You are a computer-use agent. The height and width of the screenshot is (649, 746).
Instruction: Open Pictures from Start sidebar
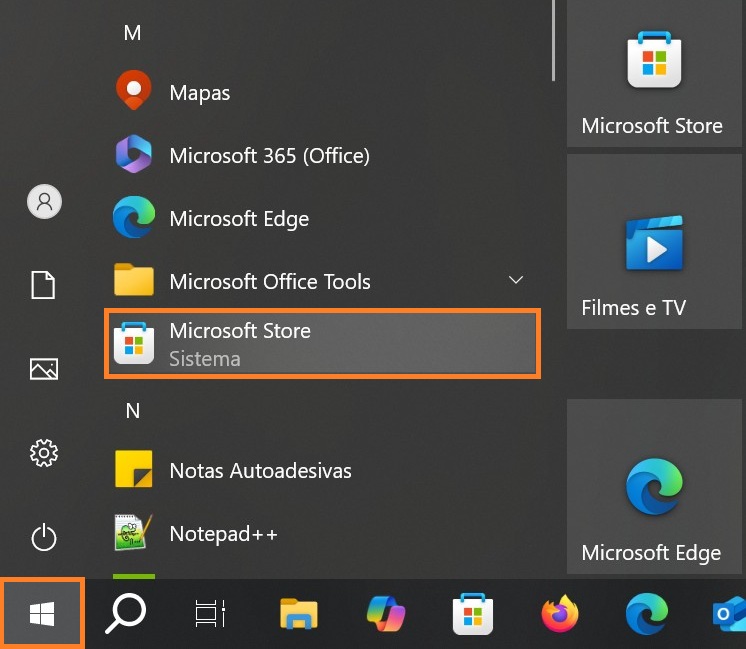pos(44,369)
